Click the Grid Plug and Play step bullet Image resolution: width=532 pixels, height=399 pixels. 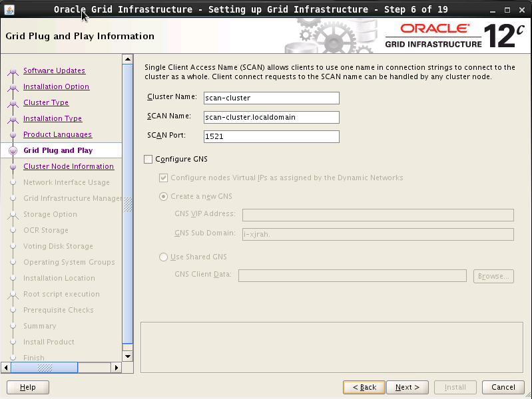(x=13, y=151)
